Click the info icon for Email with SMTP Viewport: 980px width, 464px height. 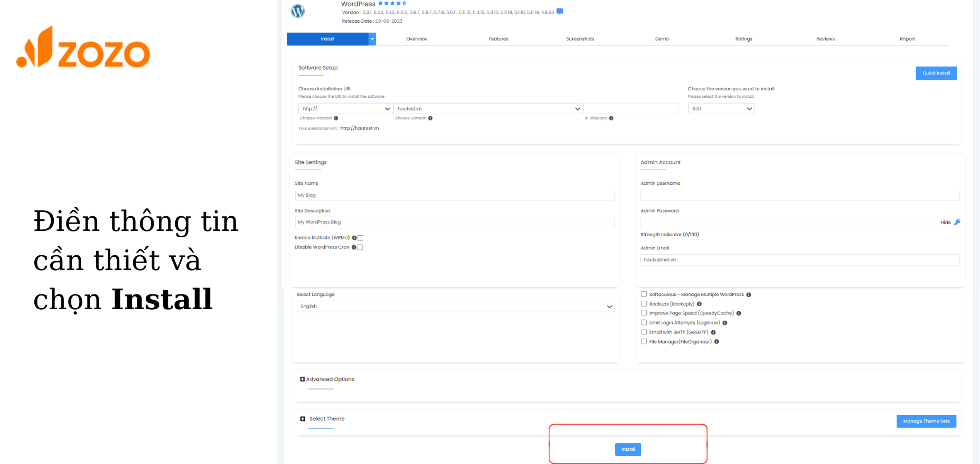pos(713,332)
